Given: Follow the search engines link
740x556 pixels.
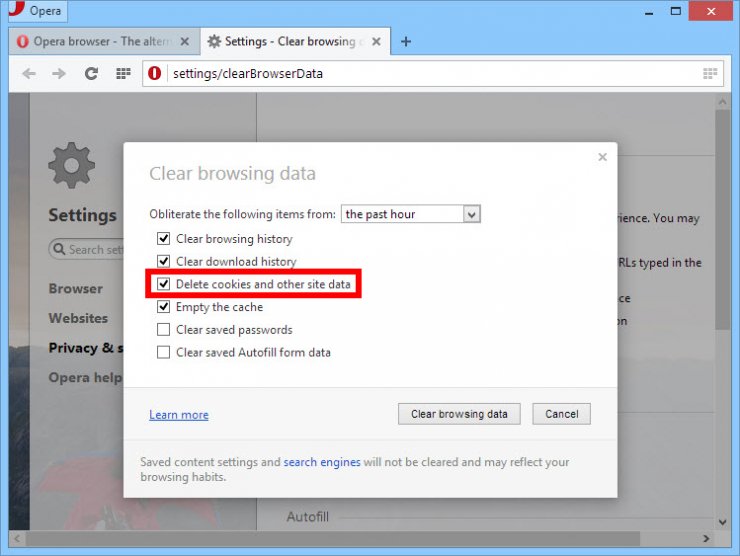Looking at the screenshot, I should [x=322, y=462].
